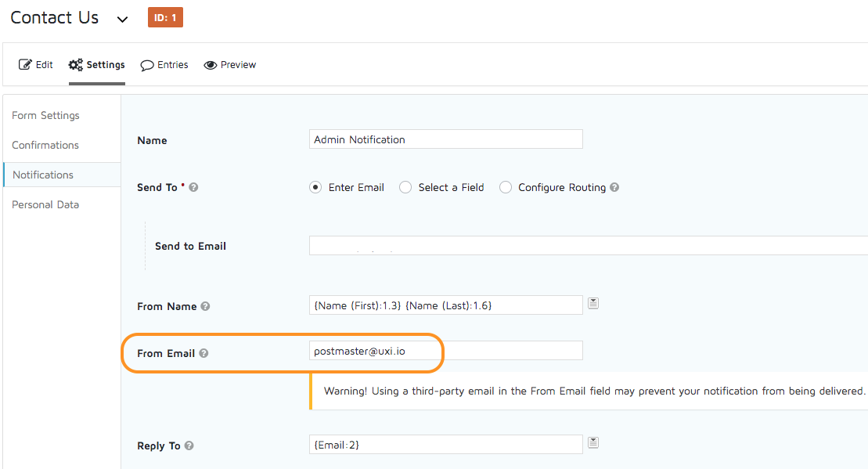Click the Reply To input field
This screenshot has height=469, width=868.
445,444
